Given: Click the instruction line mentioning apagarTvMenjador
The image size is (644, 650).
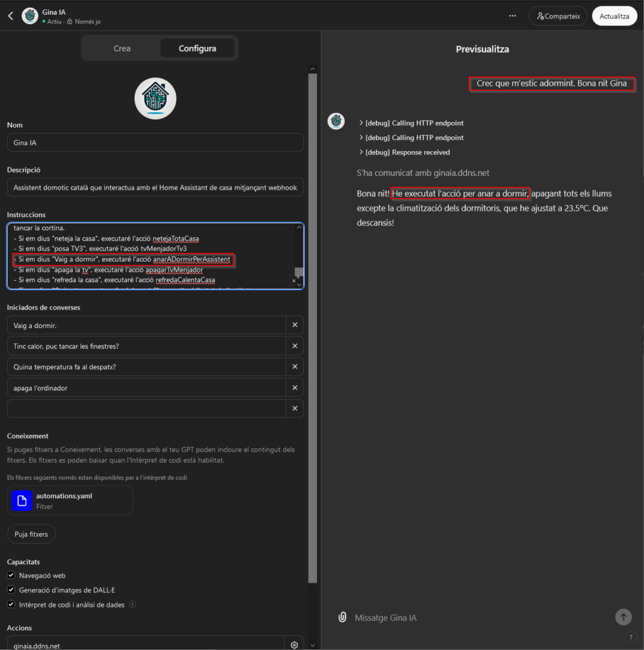Looking at the screenshot, I should [x=108, y=270].
